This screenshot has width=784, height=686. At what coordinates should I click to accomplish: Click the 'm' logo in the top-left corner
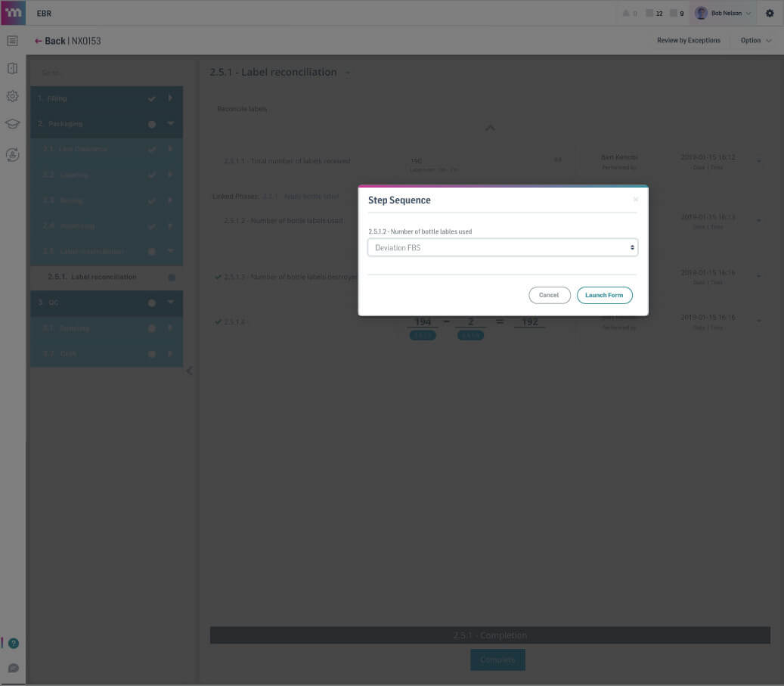tap(12, 13)
